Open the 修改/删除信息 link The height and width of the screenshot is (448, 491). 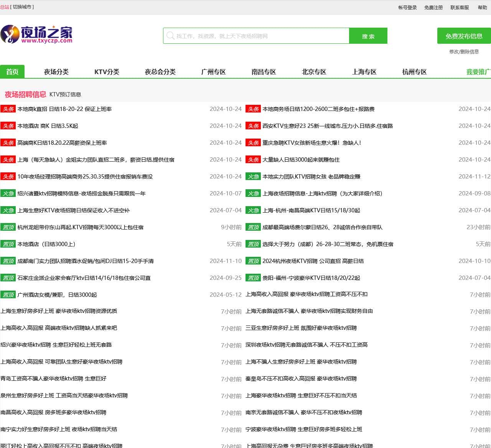pos(464,51)
